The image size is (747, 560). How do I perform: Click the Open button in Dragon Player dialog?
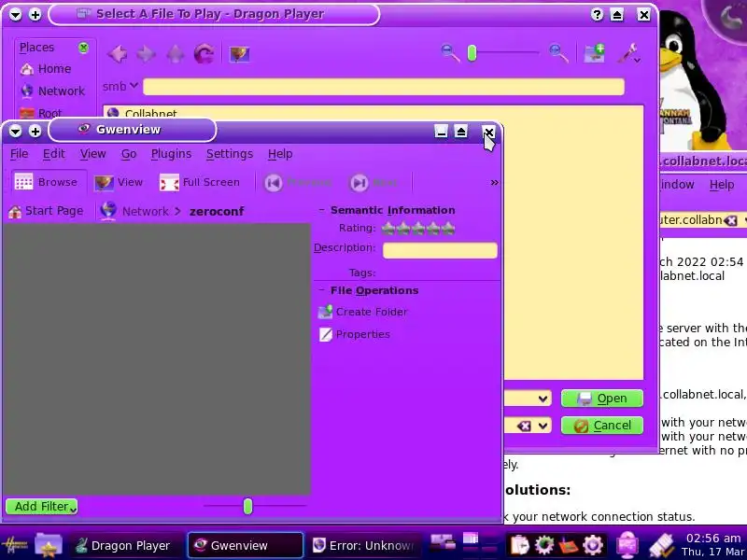pyautogui.click(x=602, y=399)
